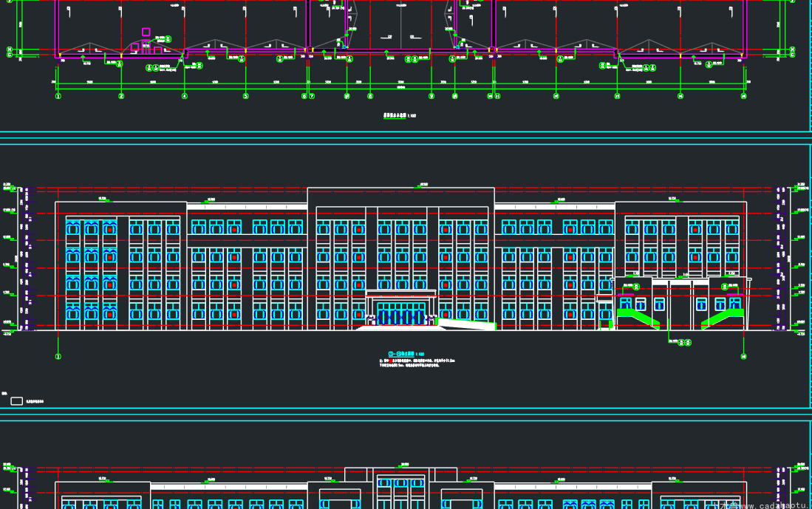Select axis bubble H right of the roof plan

(x=792, y=49)
